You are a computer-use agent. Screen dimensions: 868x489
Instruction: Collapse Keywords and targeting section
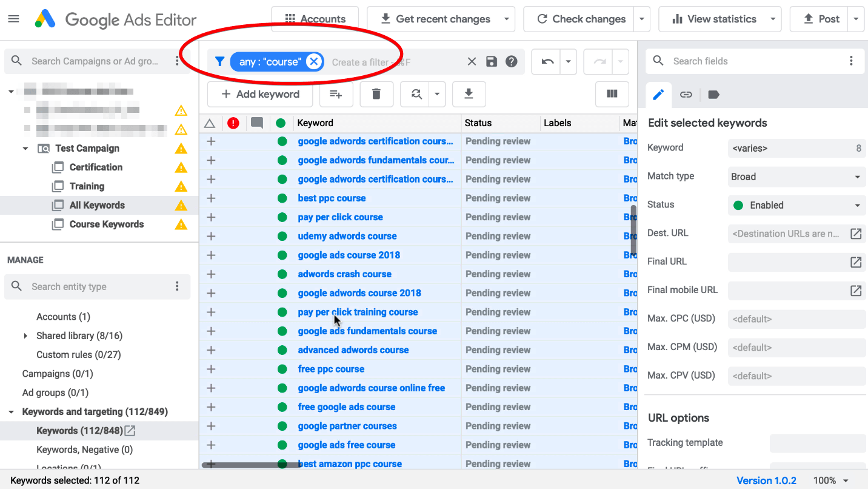coord(11,412)
